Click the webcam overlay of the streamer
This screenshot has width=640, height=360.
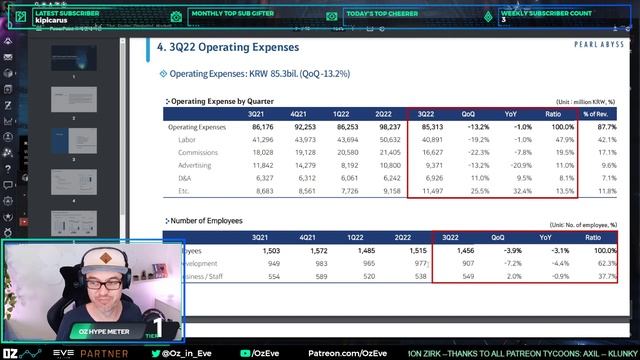tap(93, 291)
